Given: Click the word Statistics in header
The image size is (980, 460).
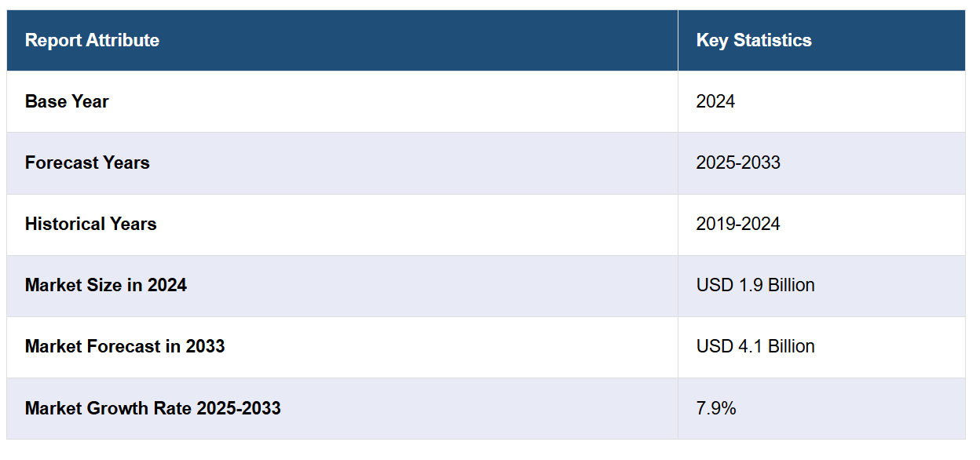Looking at the screenshot, I should [772, 40].
